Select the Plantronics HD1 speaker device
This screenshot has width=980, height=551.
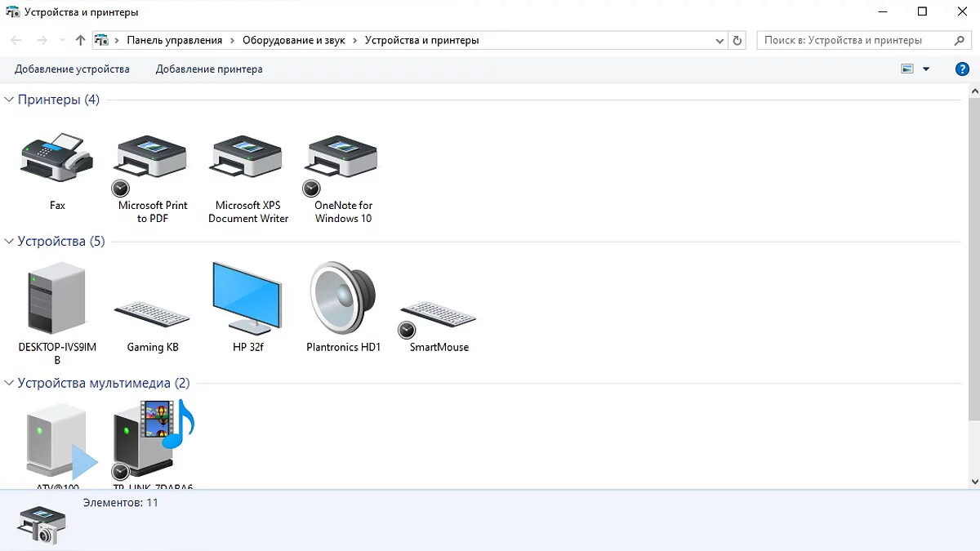click(x=343, y=298)
